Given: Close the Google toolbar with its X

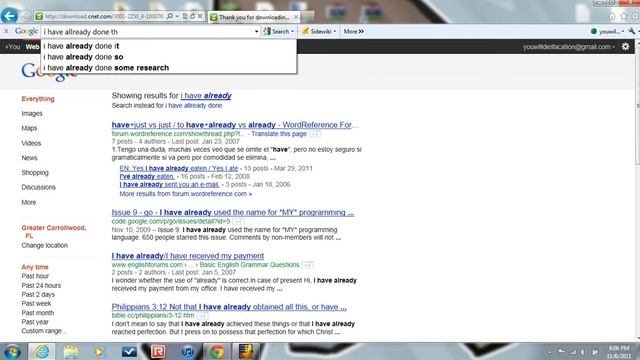Looking at the screenshot, I should 6,31.
